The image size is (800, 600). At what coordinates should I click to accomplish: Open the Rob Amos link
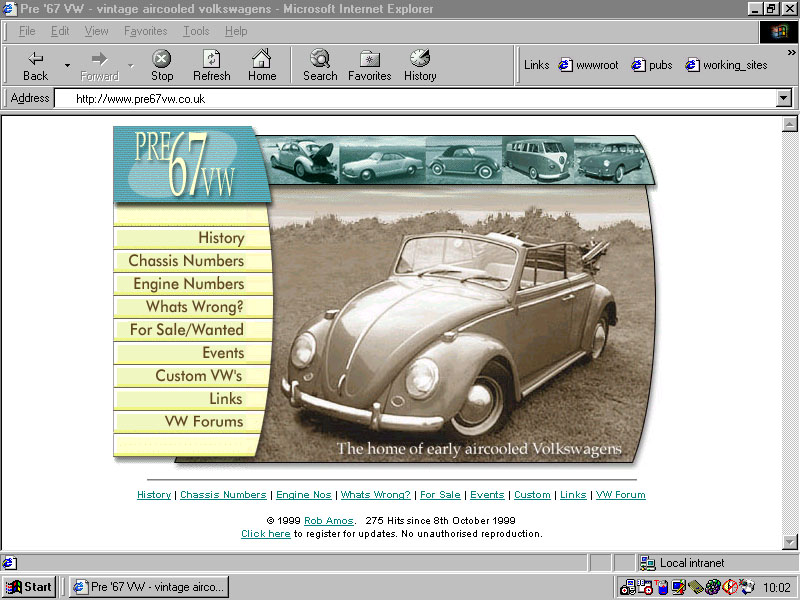pyautogui.click(x=329, y=520)
